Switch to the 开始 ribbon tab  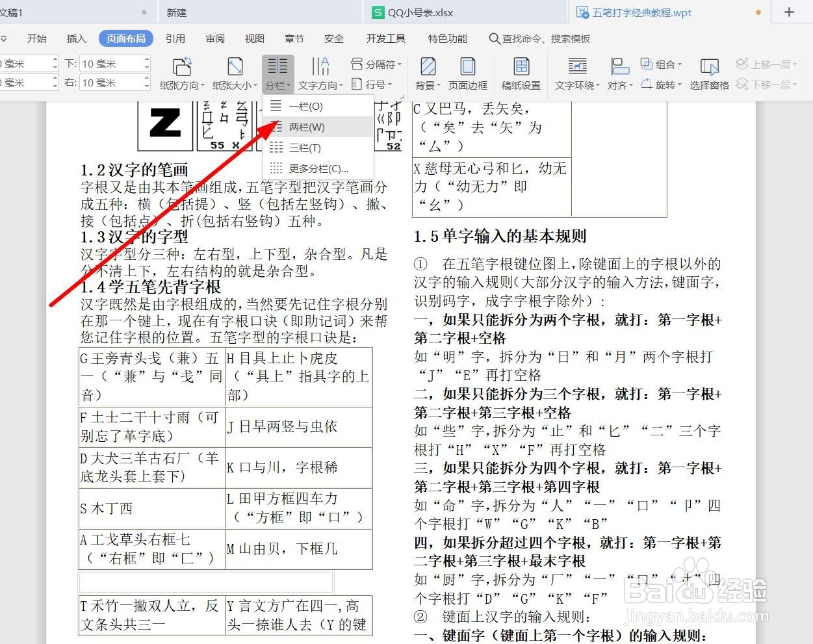pyautogui.click(x=36, y=38)
